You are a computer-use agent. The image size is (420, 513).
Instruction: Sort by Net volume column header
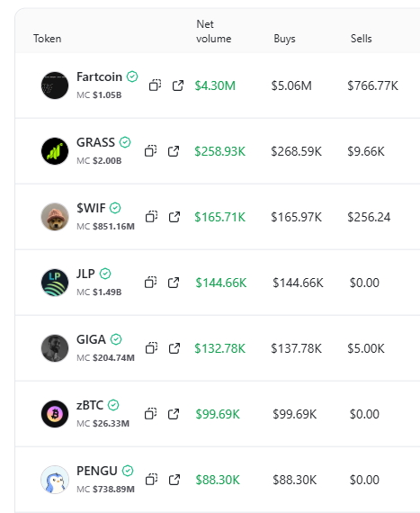click(213, 31)
